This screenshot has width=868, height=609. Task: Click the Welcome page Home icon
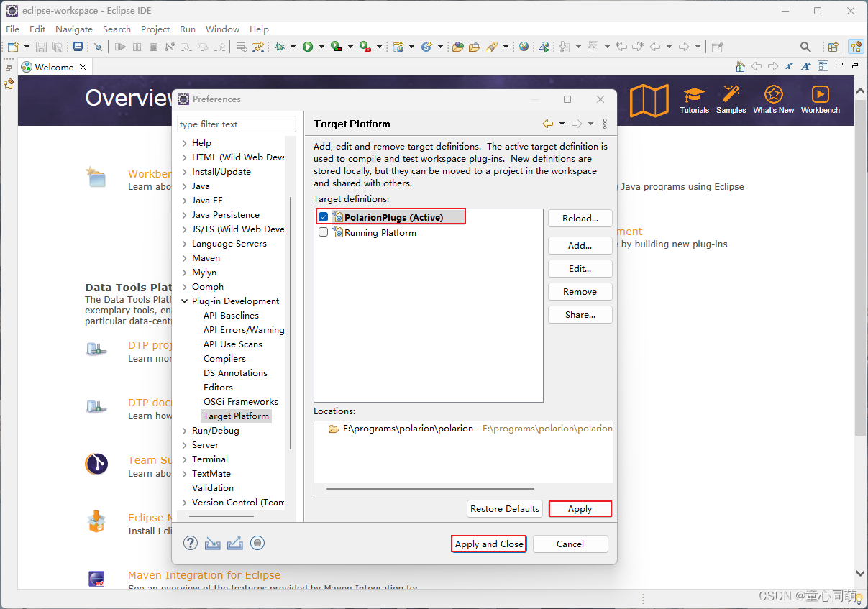740,66
